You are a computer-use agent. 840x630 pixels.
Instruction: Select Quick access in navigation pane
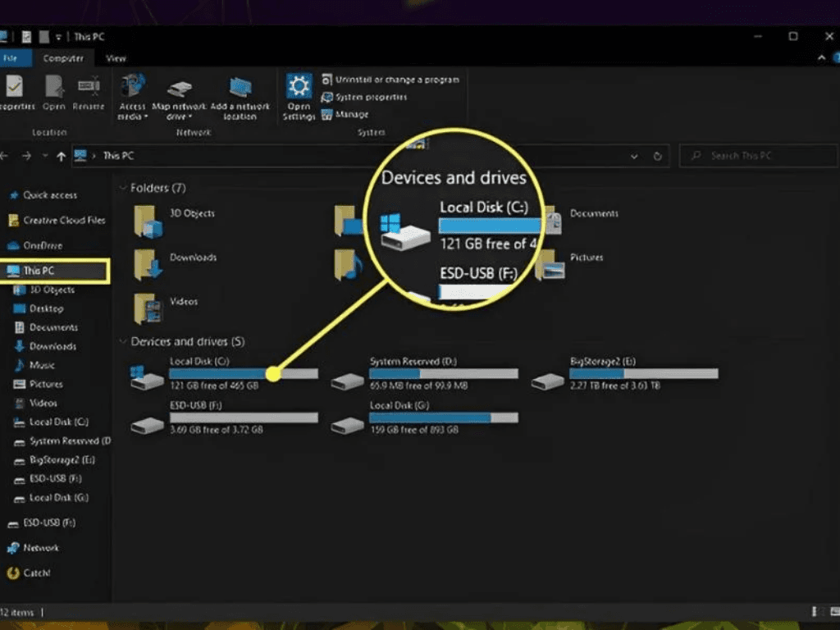click(49, 195)
